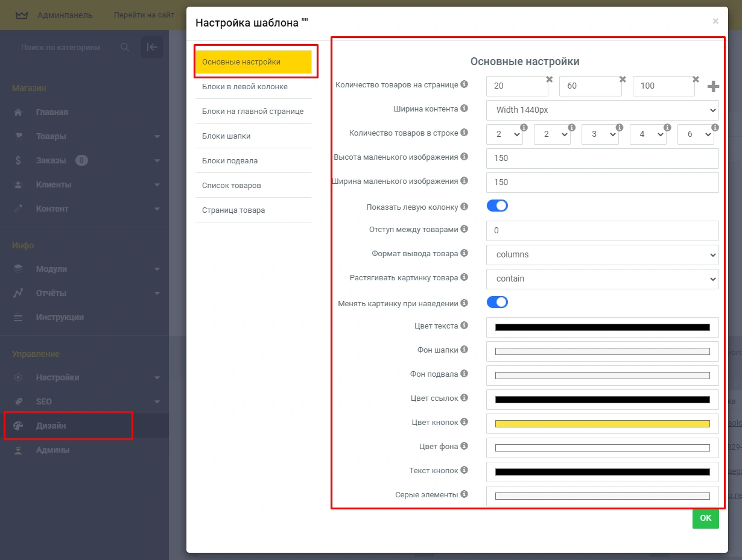Expand Формат вывода товара columns dropdown
The height and width of the screenshot is (560, 742).
point(602,255)
